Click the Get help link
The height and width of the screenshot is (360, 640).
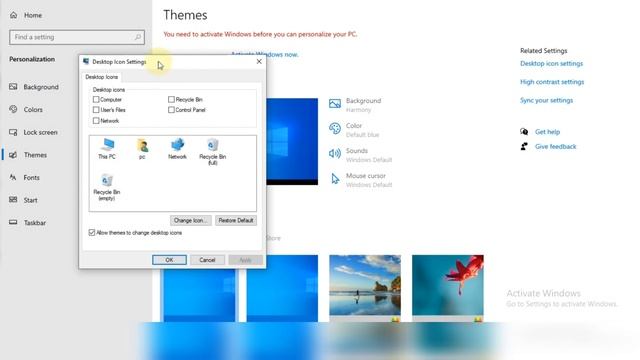[547, 132]
